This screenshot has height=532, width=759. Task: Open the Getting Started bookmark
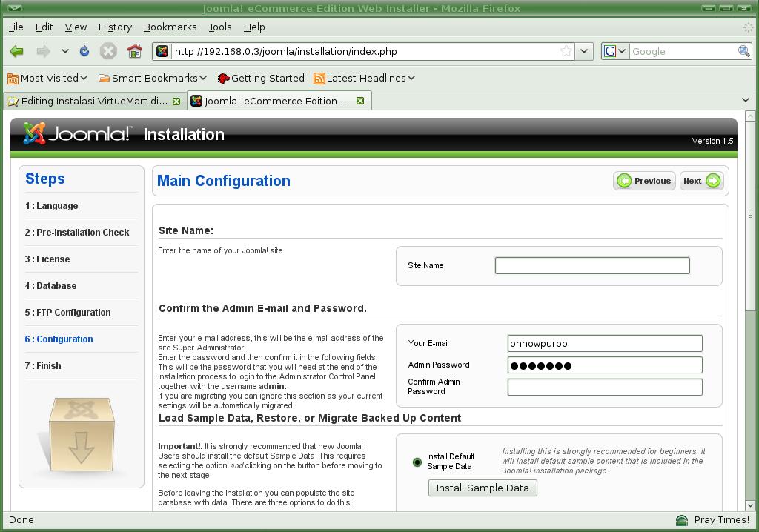point(261,78)
